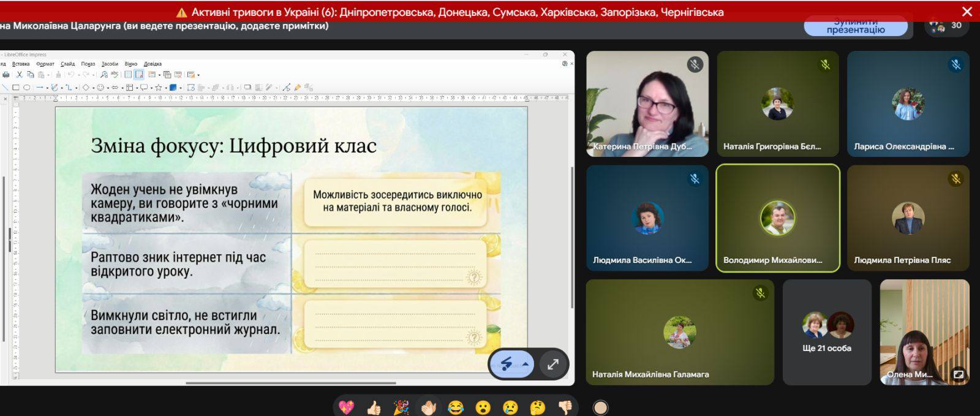Expand the shared presentation to fullscreen

pyautogui.click(x=552, y=364)
